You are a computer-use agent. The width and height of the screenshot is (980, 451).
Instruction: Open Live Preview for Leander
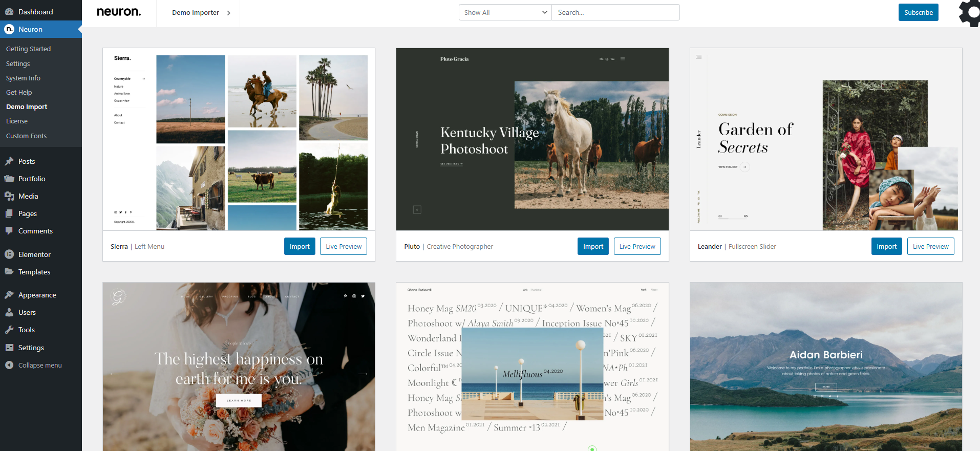930,246
